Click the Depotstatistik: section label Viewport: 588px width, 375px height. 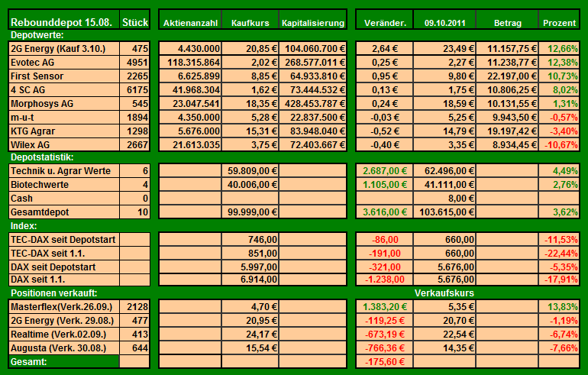[x=42, y=157]
